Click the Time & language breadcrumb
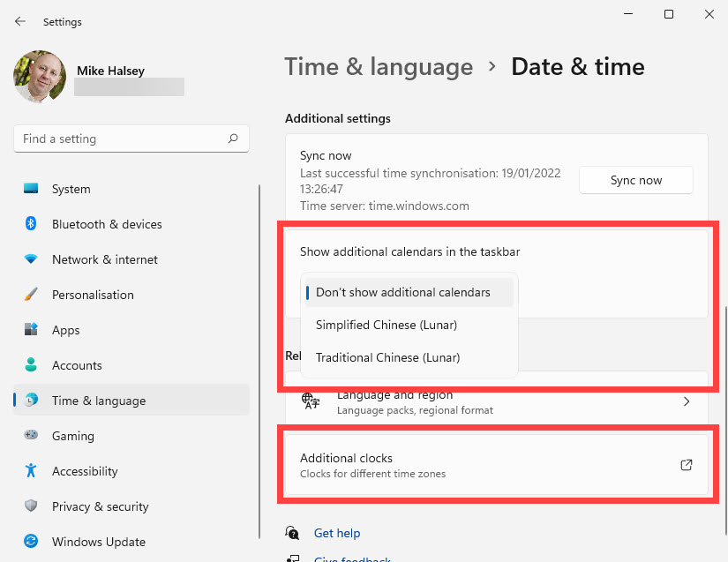The image size is (728, 562). (x=379, y=67)
